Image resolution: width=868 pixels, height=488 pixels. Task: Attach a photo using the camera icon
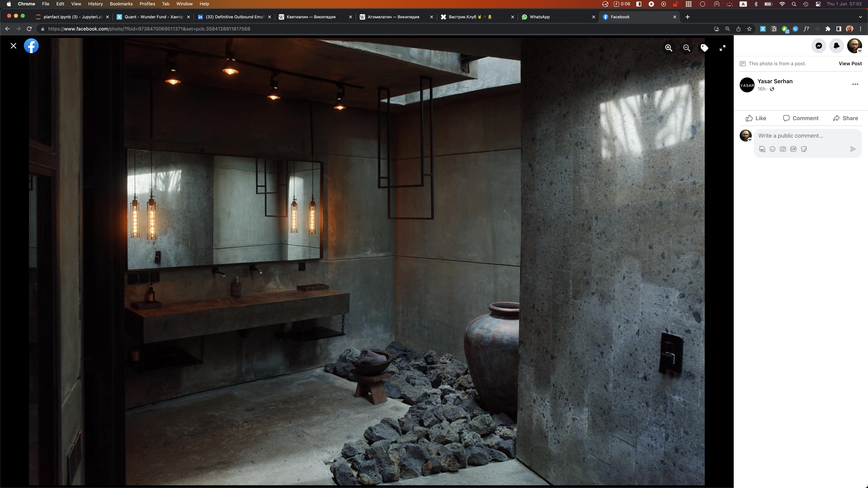point(783,149)
